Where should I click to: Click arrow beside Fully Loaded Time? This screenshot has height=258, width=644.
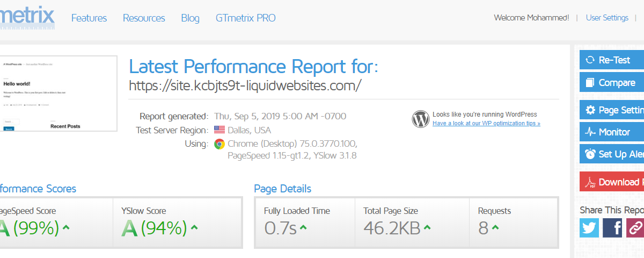point(303,227)
